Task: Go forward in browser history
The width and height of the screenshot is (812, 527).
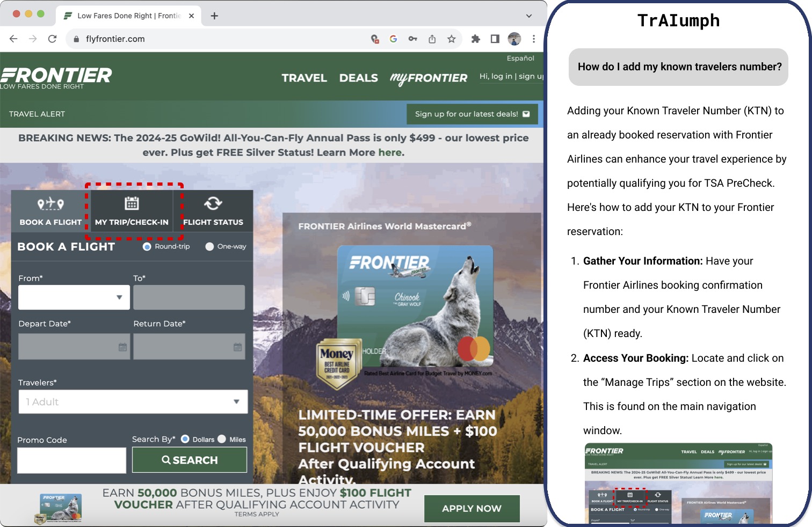Action: coord(33,39)
